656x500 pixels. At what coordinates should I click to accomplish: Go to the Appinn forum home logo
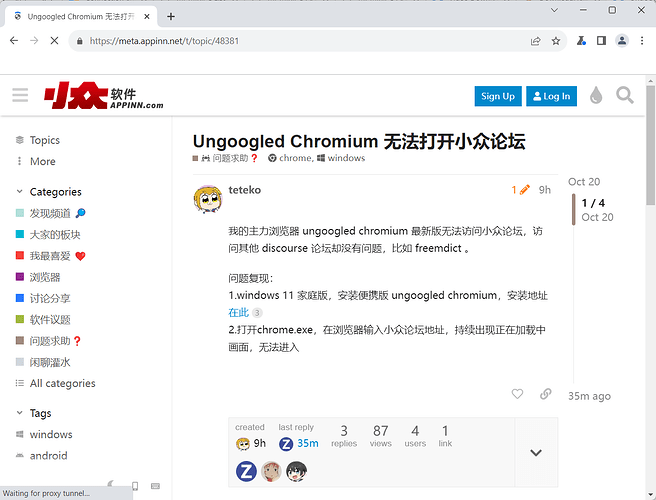click(x=104, y=95)
